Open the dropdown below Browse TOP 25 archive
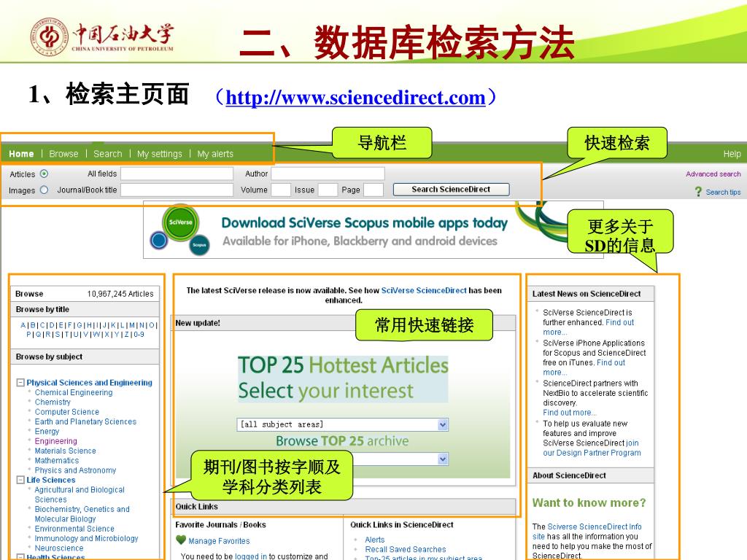 pos(443,459)
